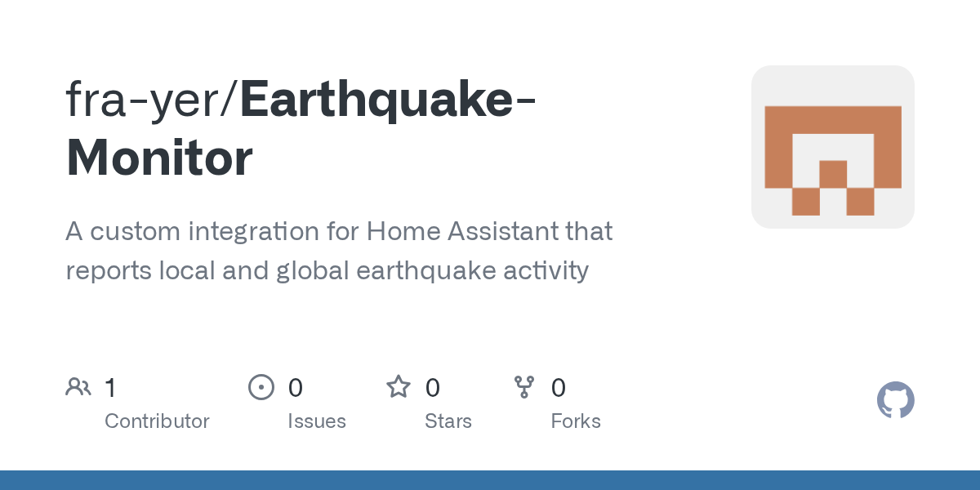Select the Stars label
980x490 pixels.
tap(448, 421)
